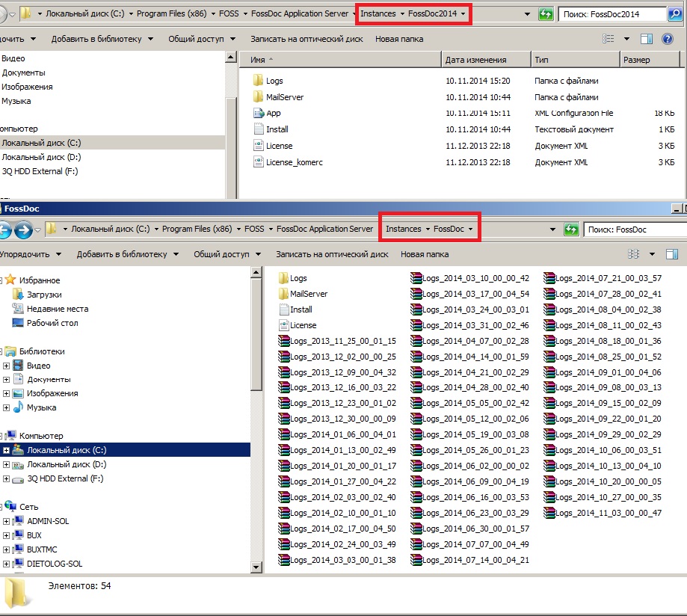The height and width of the screenshot is (616, 687).
Task: Select the MailServer folder icon in FossDoc2014
Action: 258,96
